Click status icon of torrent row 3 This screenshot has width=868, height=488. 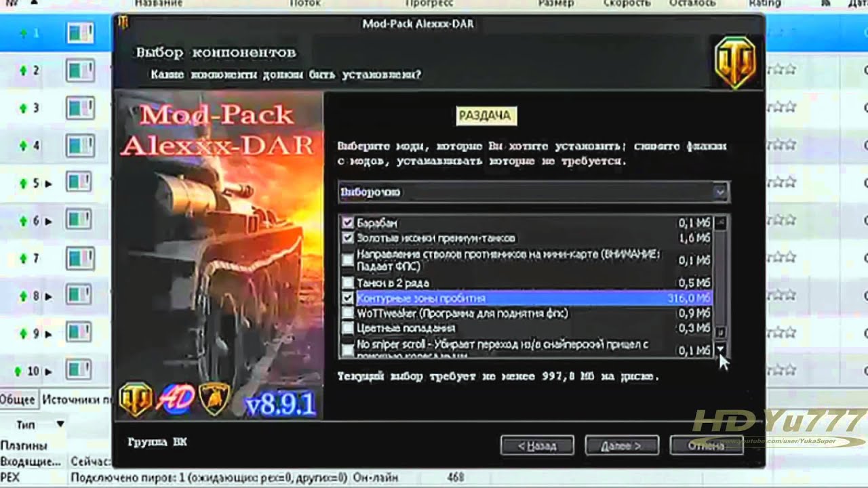79,108
